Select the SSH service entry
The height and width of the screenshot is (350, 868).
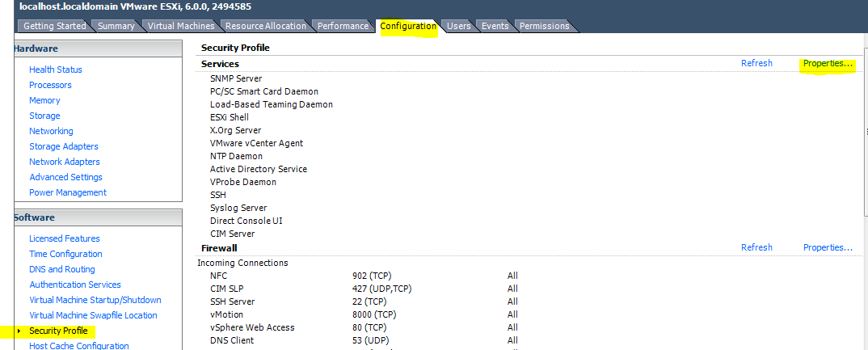218,195
